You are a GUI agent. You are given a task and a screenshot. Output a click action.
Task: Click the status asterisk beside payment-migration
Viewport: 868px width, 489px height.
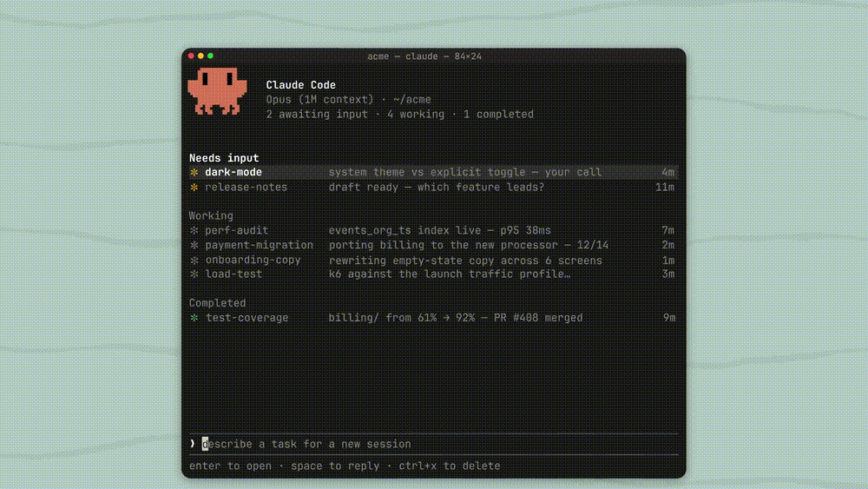pos(194,245)
